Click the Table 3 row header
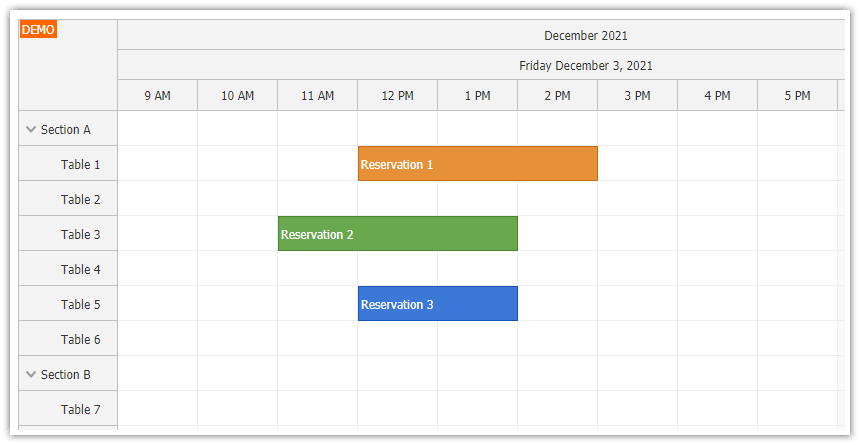Viewport: 860px width, 445px height. point(80,234)
